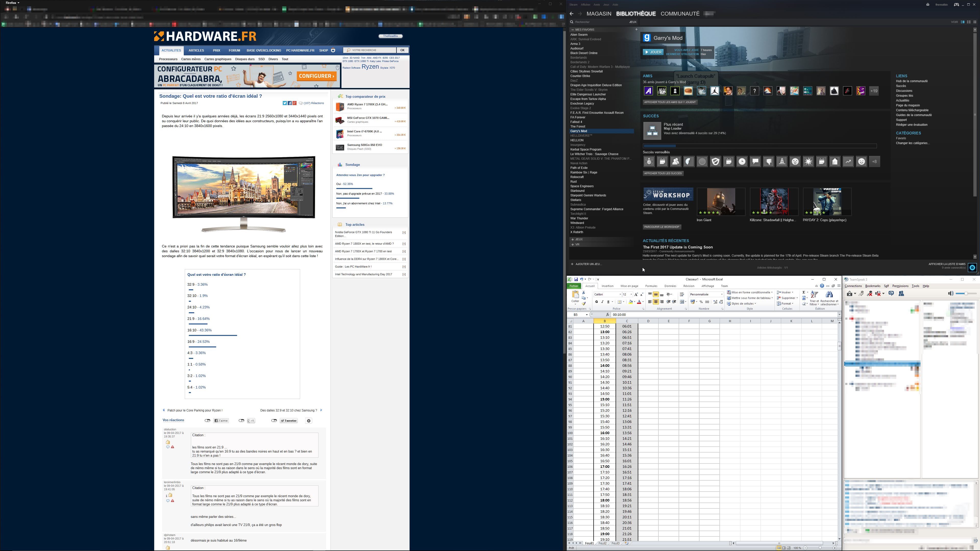
Task: Open TeamSpeak contacts manager icon
Action: 901,294
